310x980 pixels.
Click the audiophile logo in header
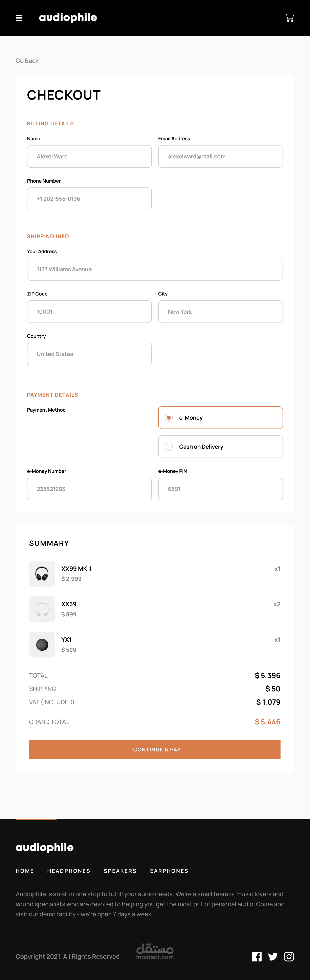68,18
